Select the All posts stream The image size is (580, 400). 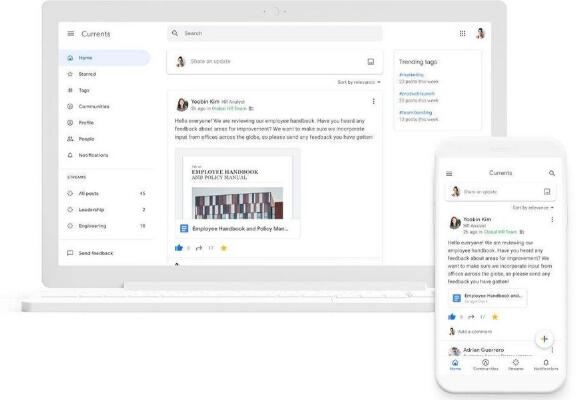coord(106,194)
